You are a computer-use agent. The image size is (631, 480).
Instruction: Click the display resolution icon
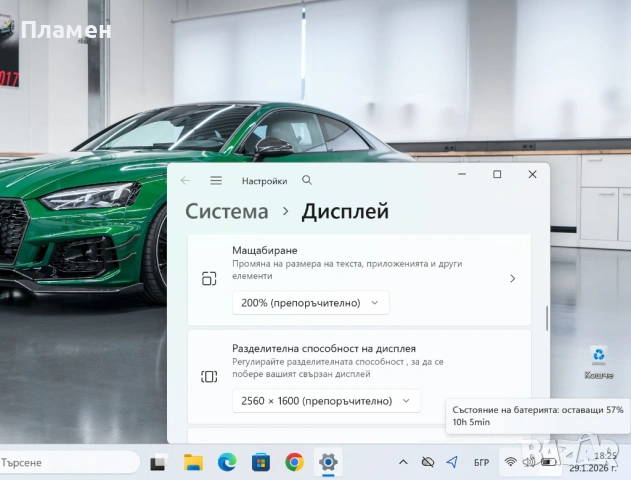click(209, 377)
